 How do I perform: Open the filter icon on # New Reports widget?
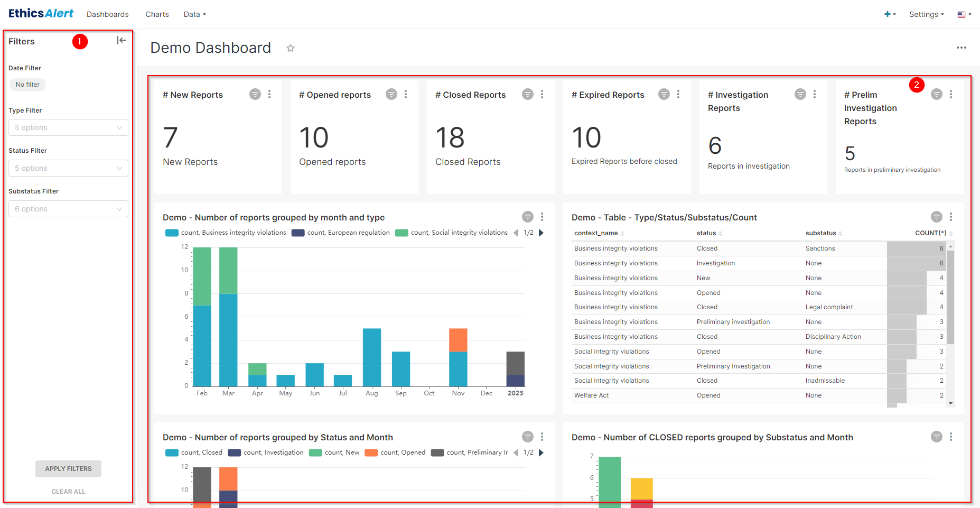pyautogui.click(x=255, y=94)
